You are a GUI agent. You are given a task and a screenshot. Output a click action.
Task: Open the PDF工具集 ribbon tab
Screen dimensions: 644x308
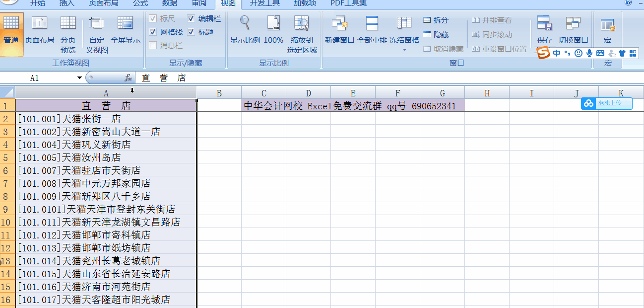(349, 3)
